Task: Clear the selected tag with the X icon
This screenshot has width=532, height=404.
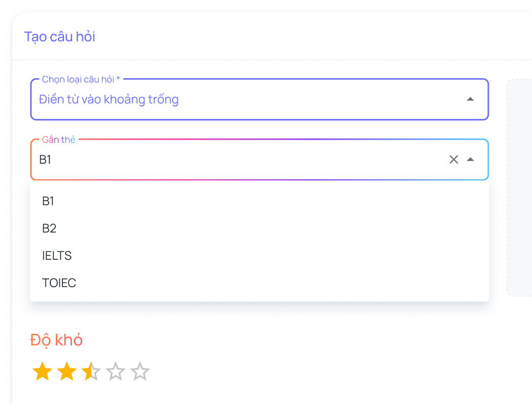Action: [x=454, y=160]
